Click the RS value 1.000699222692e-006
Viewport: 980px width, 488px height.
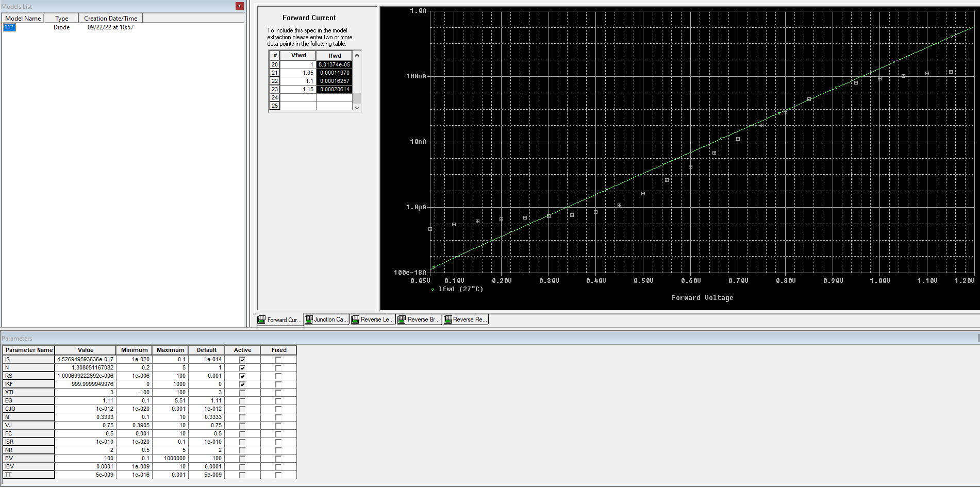[x=86, y=376]
